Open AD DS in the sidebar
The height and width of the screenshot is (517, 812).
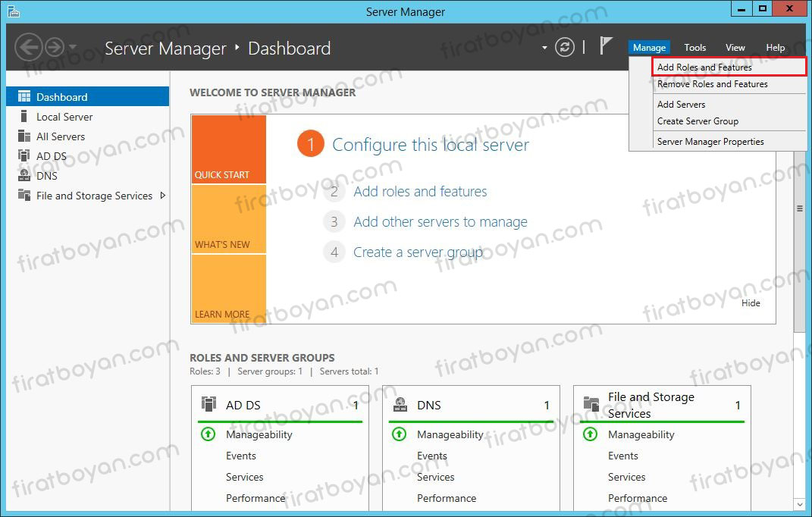pyautogui.click(x=87, y=156)
